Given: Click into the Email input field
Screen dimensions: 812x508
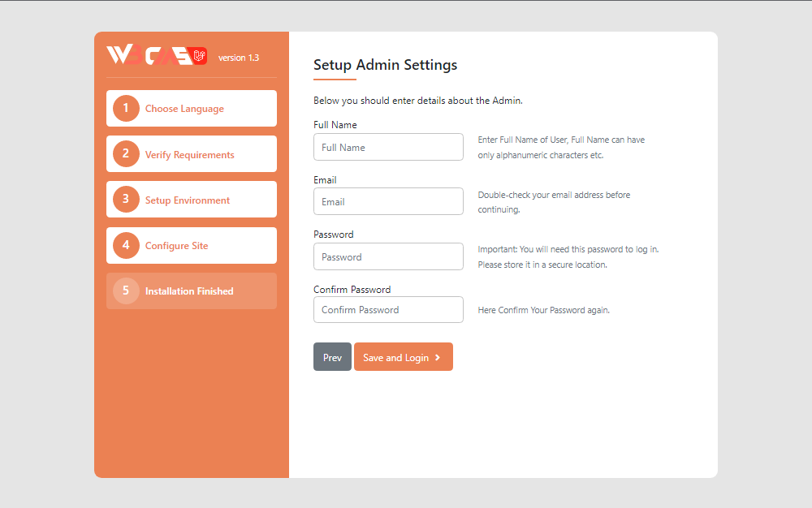Looking at the screenshot, I should coord(388,201).
